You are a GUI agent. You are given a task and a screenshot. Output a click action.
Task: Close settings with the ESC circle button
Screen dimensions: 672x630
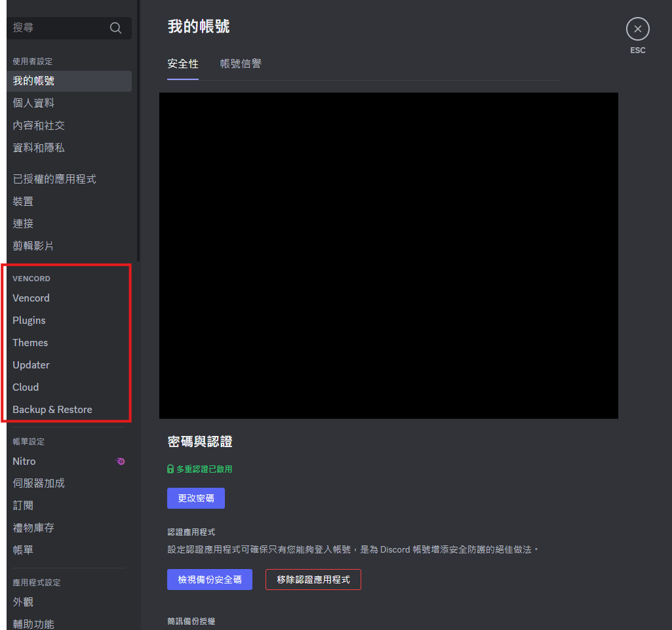pos(637,29)
